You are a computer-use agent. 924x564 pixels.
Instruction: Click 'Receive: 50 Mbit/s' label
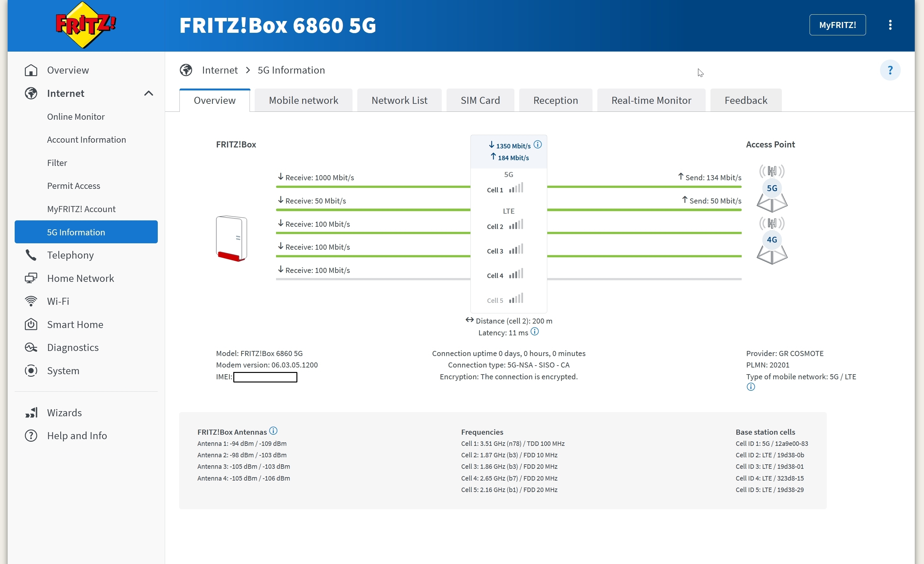coord(312,201)
